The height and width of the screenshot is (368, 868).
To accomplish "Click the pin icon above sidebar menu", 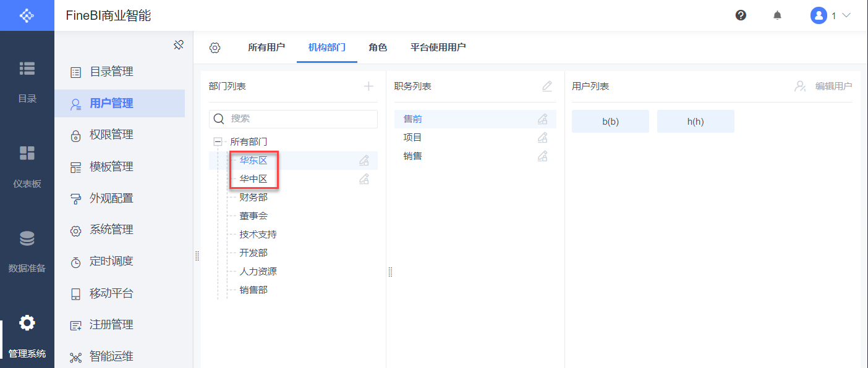I will pyautogui.click(x=179, y=45).
